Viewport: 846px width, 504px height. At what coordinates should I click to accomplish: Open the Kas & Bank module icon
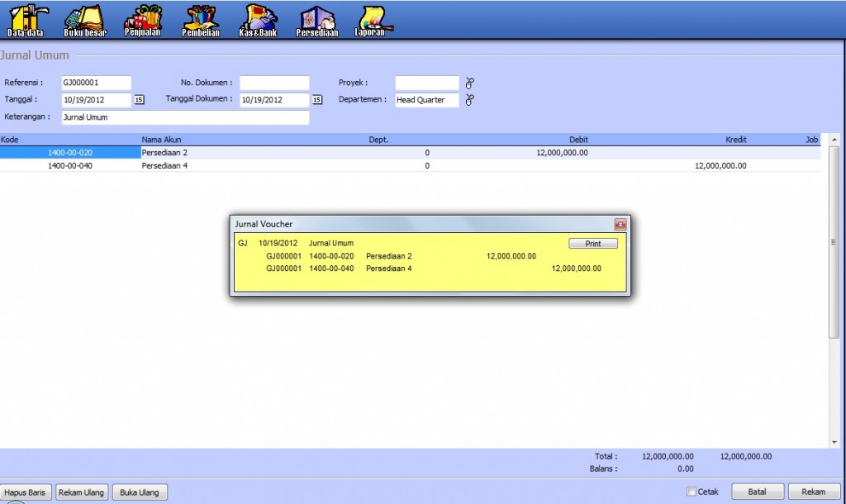[x=259, y=21]
